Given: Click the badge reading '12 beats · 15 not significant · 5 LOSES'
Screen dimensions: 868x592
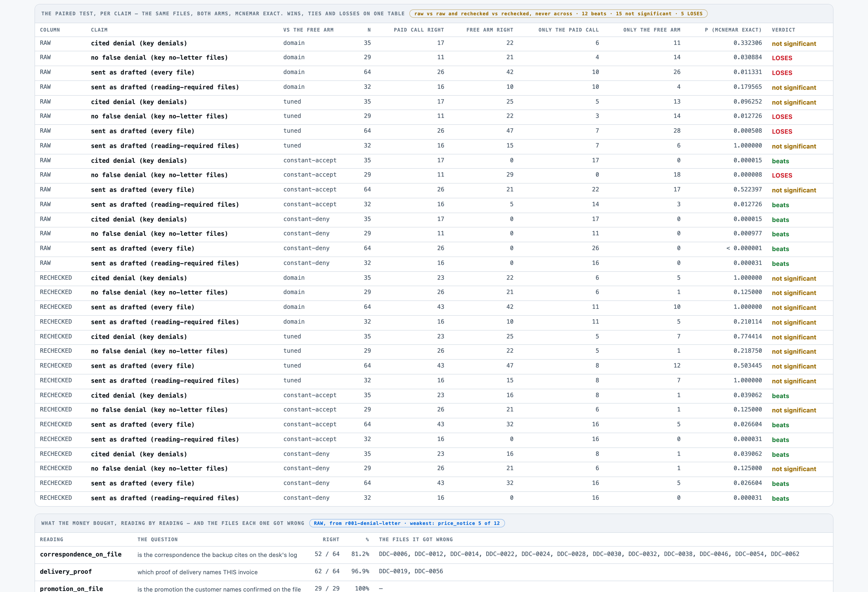Looking at the screenshot, I should pyautogui.click(x=558, y=14).
